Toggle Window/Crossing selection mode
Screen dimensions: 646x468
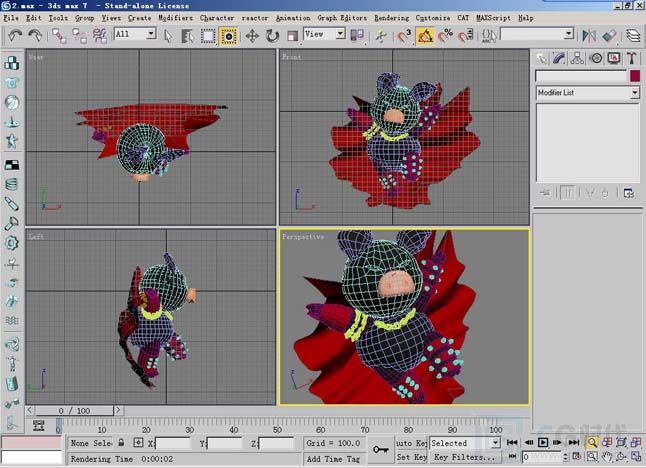(x=228, y=36)
